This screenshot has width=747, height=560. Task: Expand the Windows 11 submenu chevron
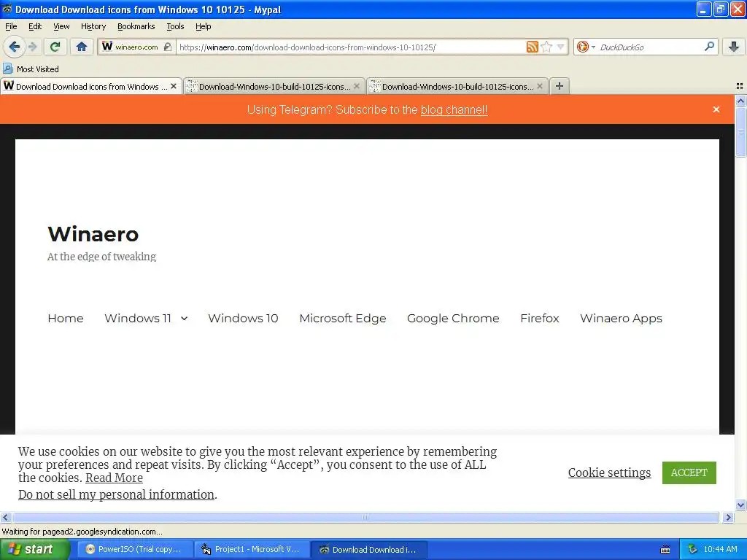pos(185,319)
